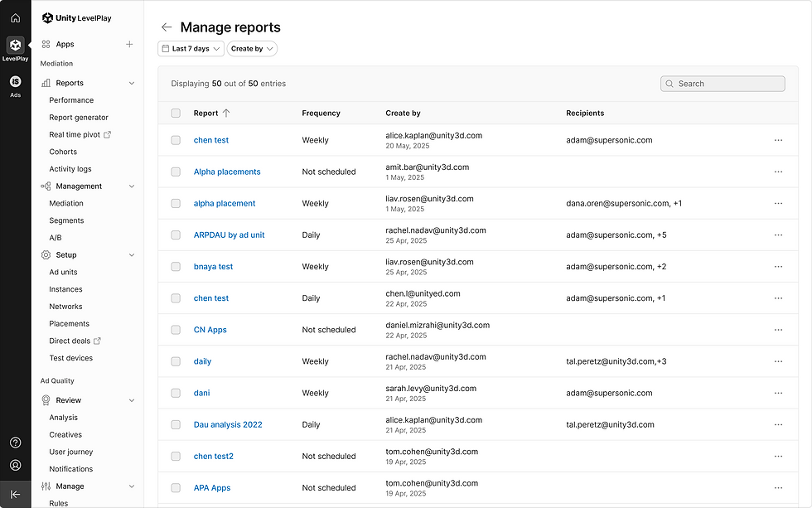
Task: Open Direct deals external link icon
Action: tap(98, 341)
